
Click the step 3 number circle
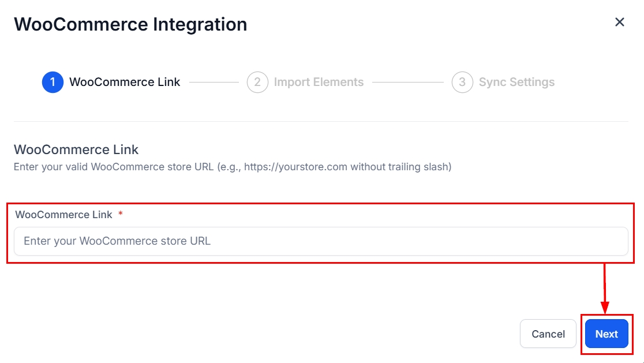coord(462,82)
